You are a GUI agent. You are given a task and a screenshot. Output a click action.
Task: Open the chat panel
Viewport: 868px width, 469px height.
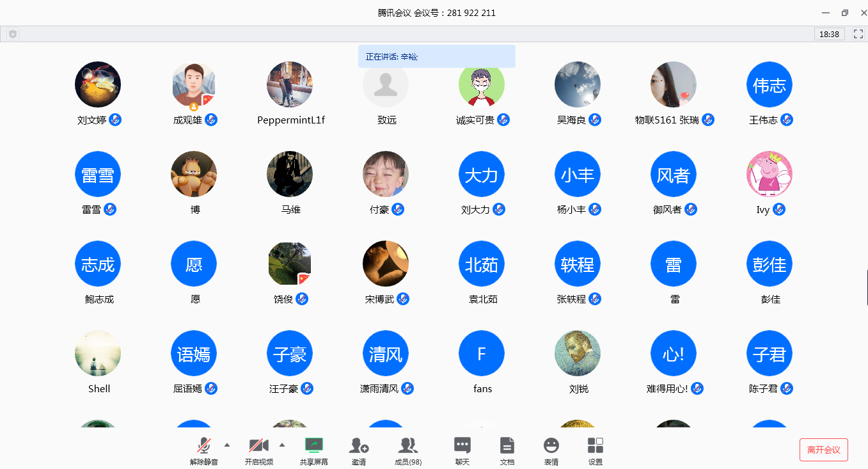coord(462,445)
